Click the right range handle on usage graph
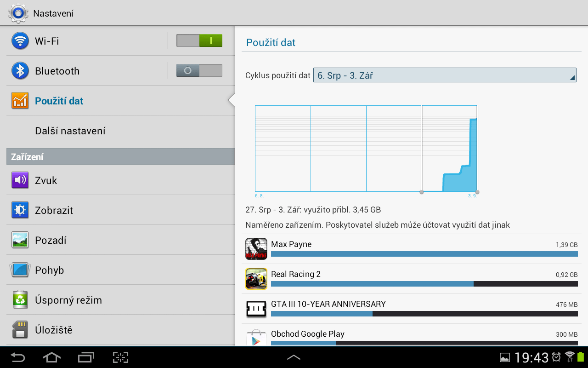The height and width of the screenshot is (368, 588). [477, 192]
